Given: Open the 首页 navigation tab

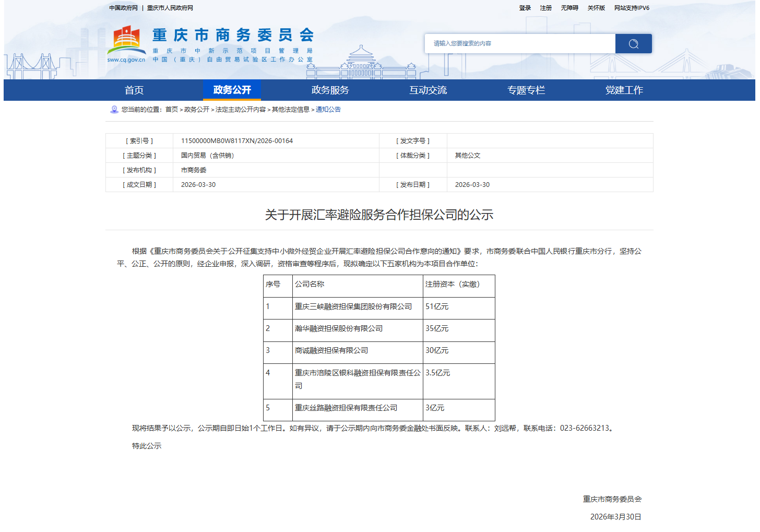Looking at the screenshot, I should [x=135, y=90].
